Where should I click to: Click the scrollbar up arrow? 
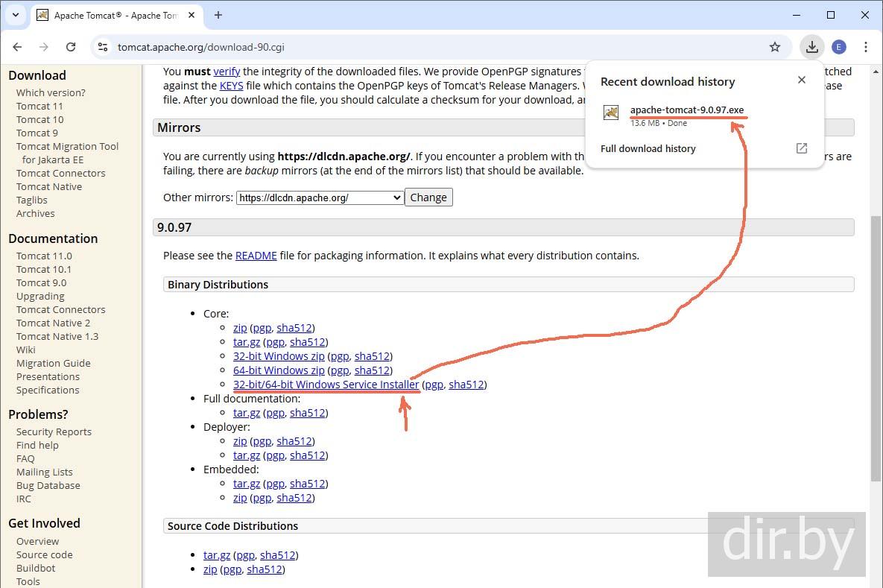(x=876, y=72)
